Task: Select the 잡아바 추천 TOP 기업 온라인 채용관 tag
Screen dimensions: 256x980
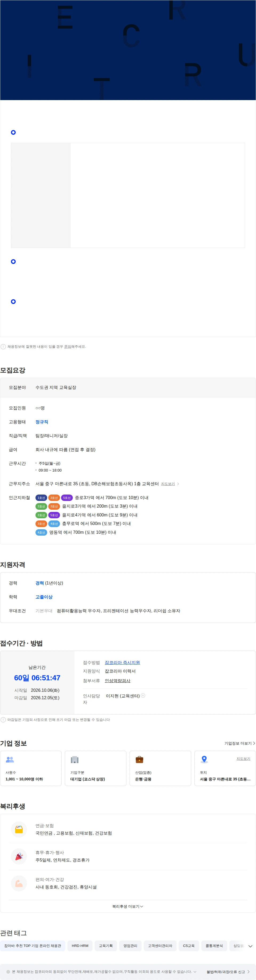Action: (33, 946)
